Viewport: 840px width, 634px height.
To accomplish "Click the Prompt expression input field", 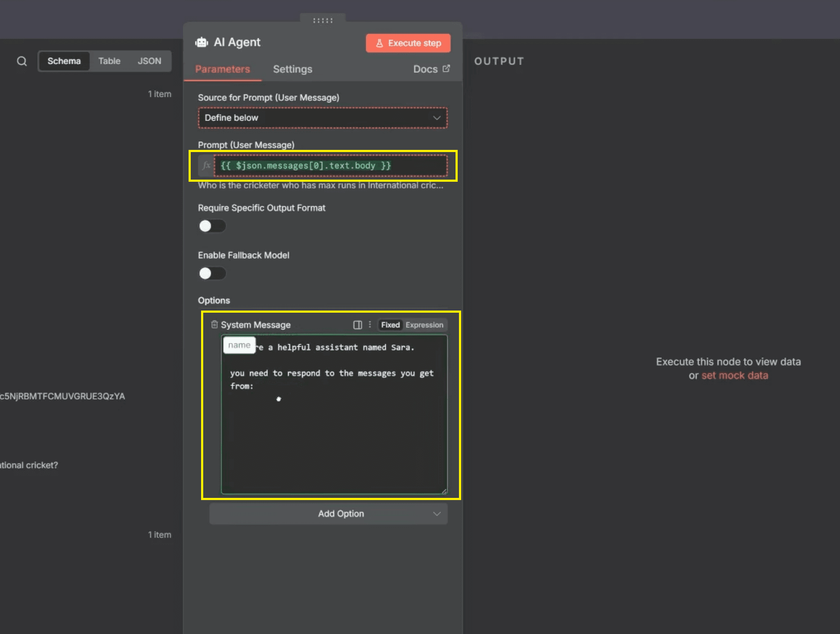I will pyautogui.click(x=332, y=165).
